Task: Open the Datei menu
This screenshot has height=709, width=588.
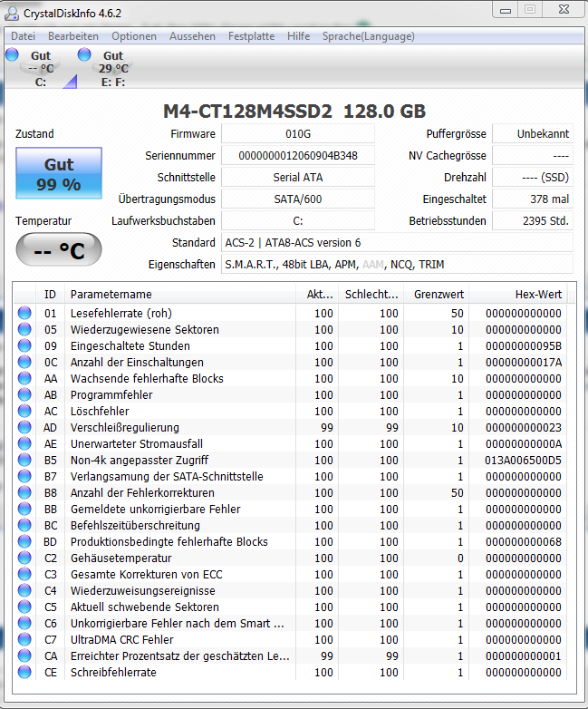Action: point(23,36)
